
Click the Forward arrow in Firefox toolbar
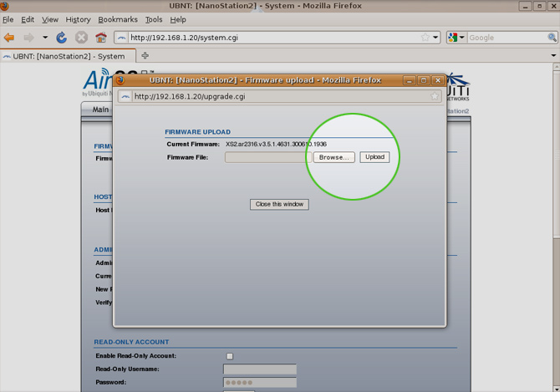[x=28, y=38]
